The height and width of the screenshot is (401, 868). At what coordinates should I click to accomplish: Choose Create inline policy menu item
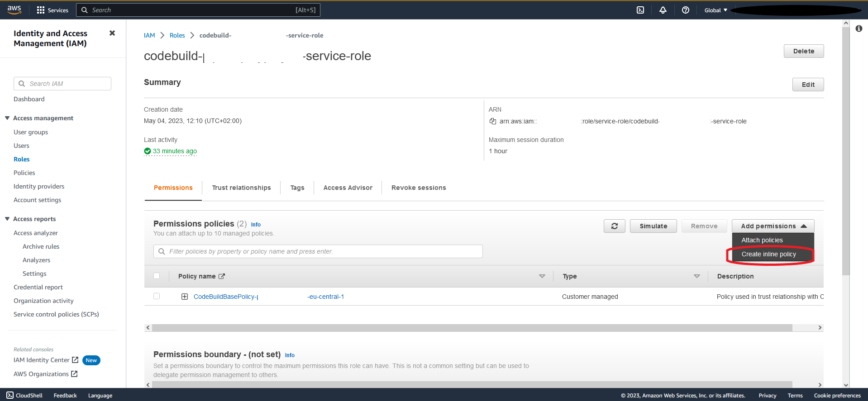[x=773, y=254]
